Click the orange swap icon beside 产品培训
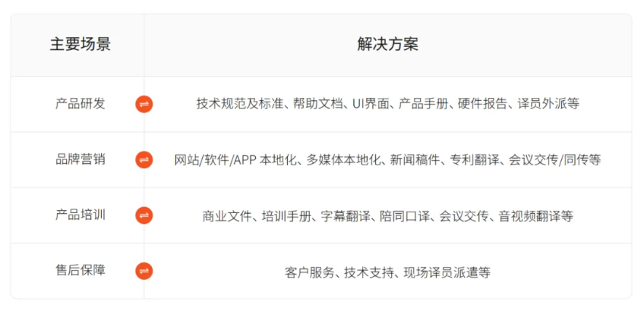The height and width of the screenshot is (314, 644). (x=144, y=215)
